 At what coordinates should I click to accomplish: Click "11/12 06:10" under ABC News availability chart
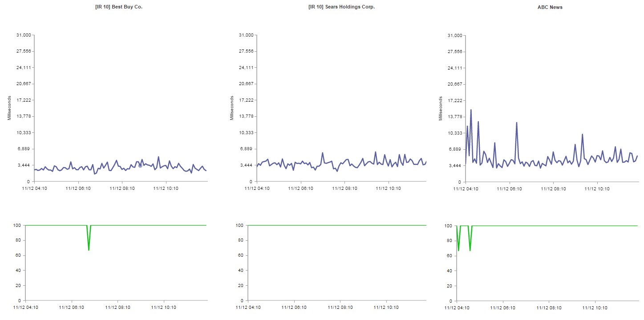tap(503, 308)
